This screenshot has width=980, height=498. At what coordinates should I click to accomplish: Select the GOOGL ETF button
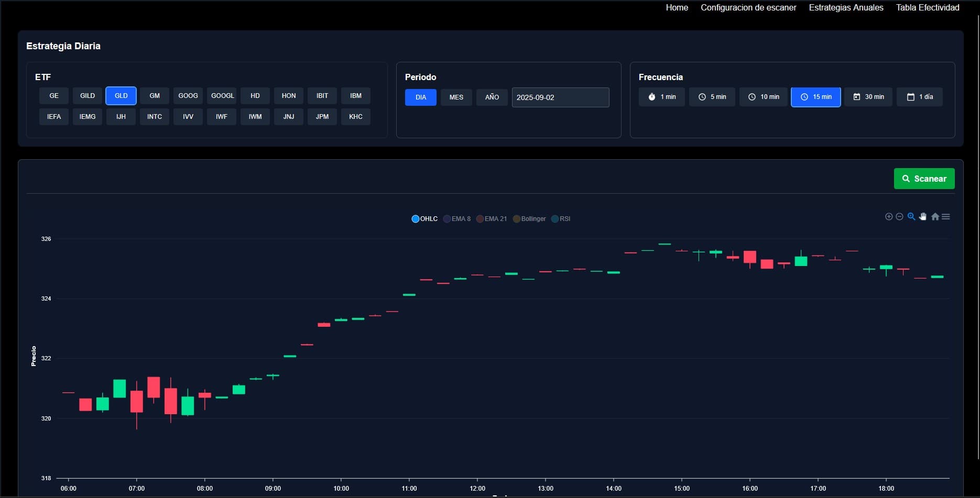pos(222,95)
